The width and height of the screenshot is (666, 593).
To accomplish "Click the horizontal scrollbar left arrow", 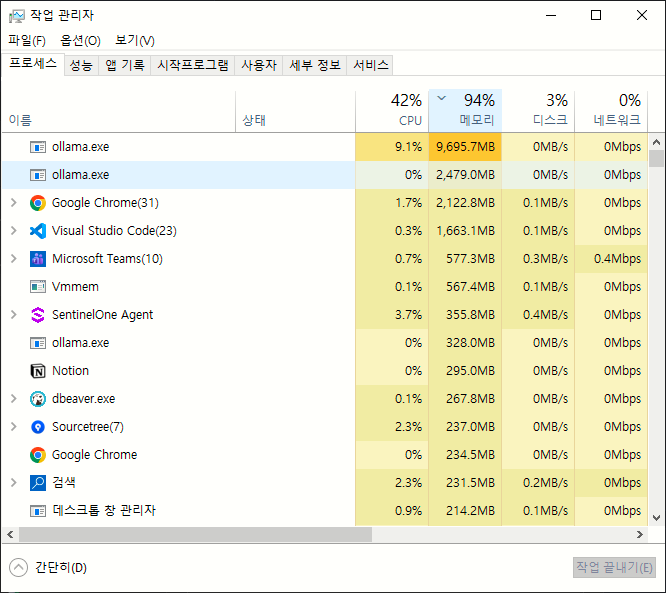I will [10, 534].
